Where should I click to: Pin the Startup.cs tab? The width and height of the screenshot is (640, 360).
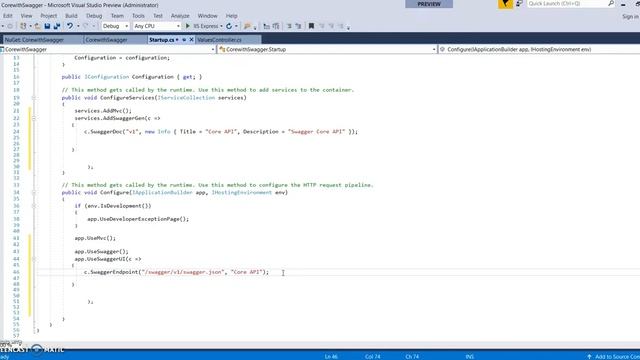(x=184, y=40)
